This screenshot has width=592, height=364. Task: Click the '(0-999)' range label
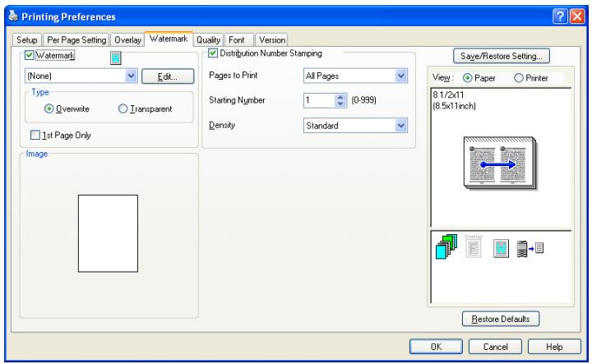(x=363, y=100)
